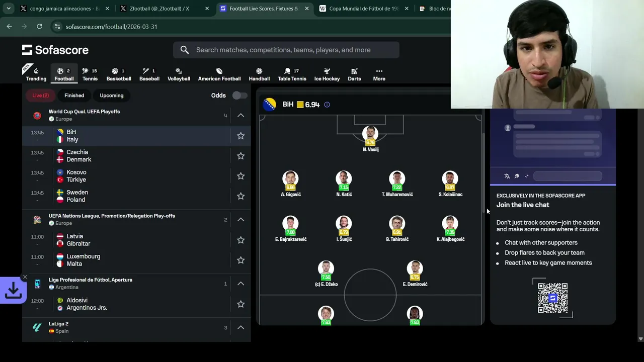
Task: Select player E. Demirović in lineup
Action: 415,274
